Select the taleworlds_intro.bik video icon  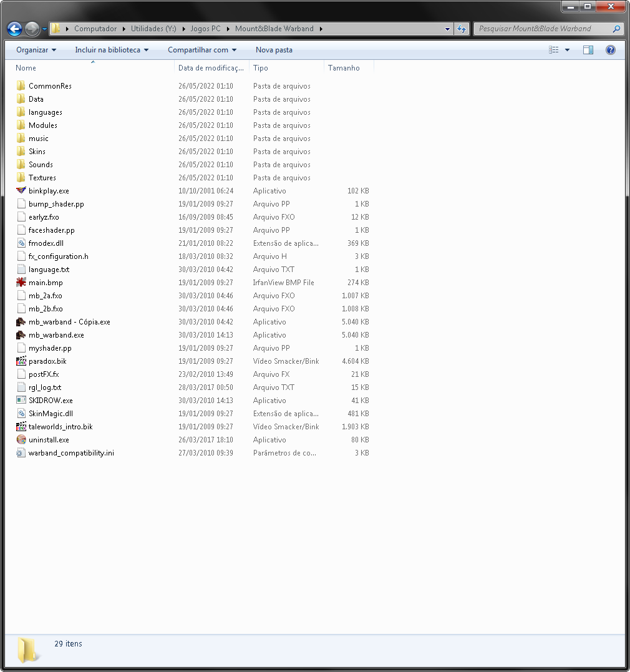click(21, 426)
